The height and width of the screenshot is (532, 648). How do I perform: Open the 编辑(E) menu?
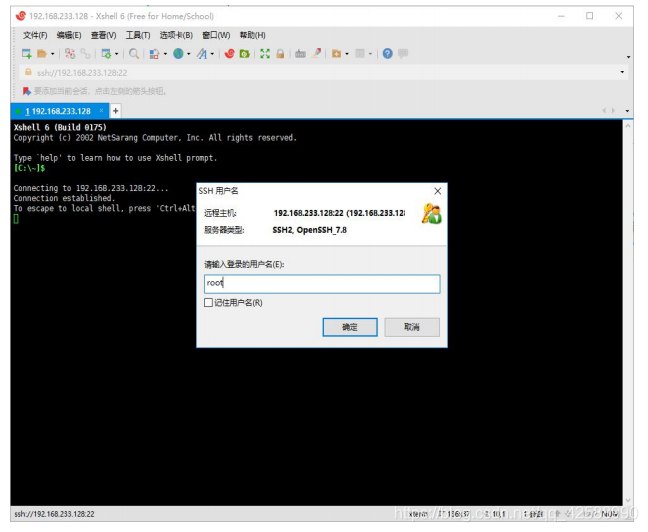[69, 35]
